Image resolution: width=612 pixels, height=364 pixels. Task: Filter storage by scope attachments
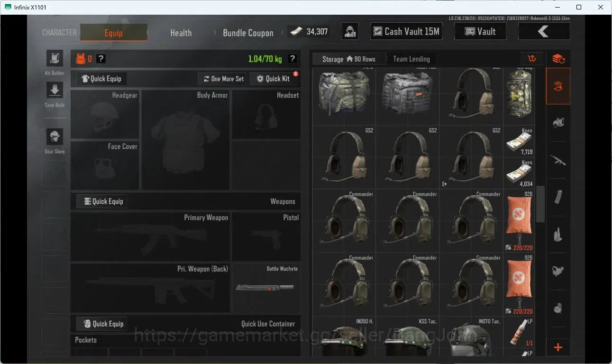[558, 271]
